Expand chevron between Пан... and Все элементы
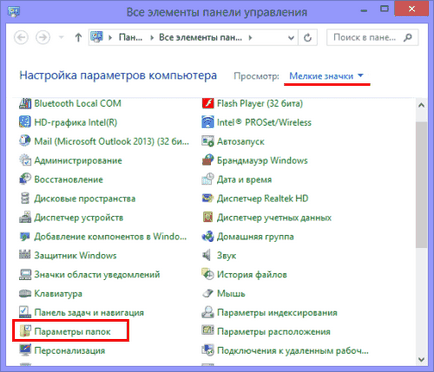Image resolution: width=434 pixels, height=372 pixels. tap(152, 38)
